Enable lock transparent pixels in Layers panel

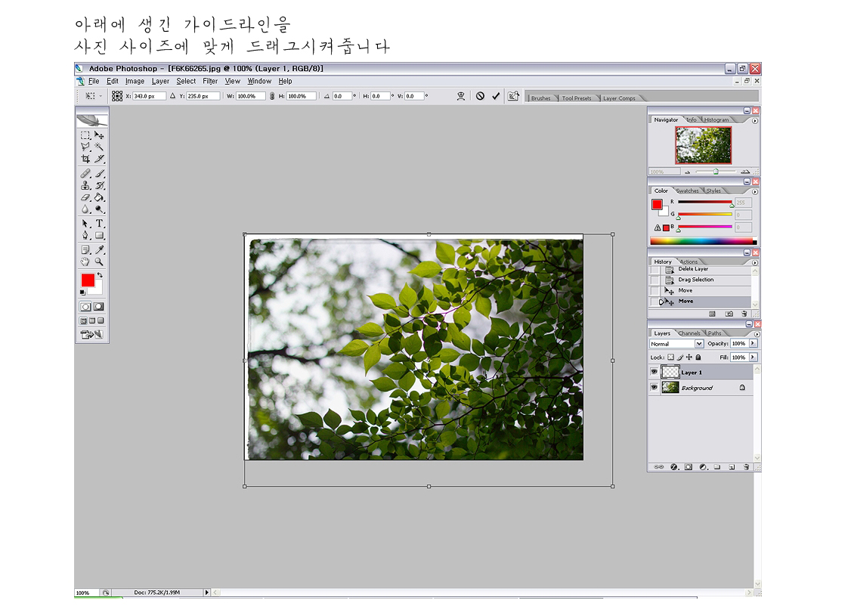coord(670,358)
